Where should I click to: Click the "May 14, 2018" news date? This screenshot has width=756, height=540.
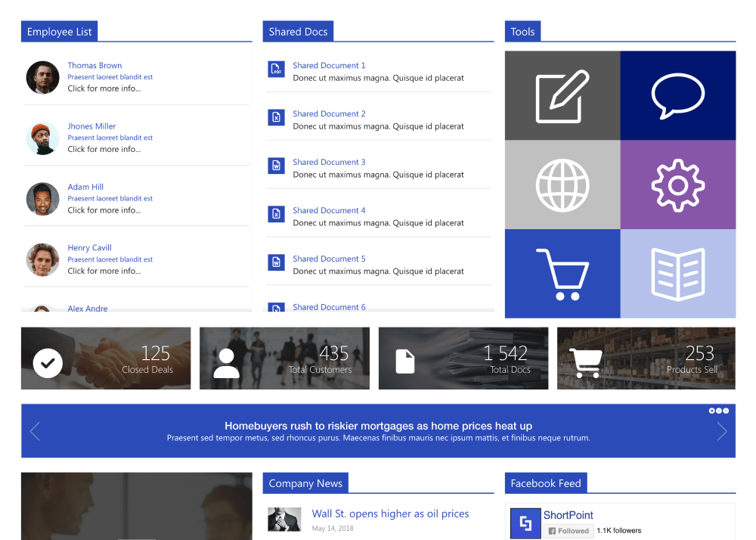pyautogui.click(x=333, y=528)
